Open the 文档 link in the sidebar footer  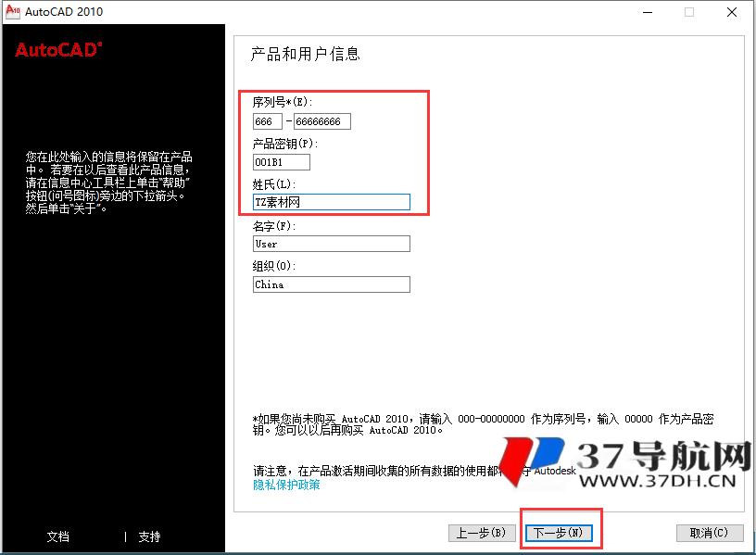pos(57,537)
